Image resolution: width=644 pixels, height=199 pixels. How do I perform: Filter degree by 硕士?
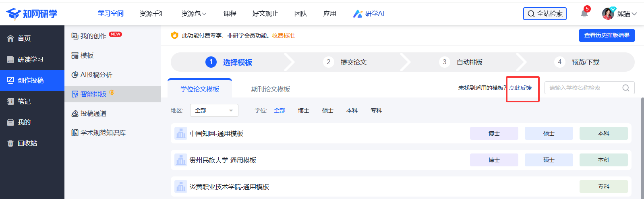click(x=327, y=110)
